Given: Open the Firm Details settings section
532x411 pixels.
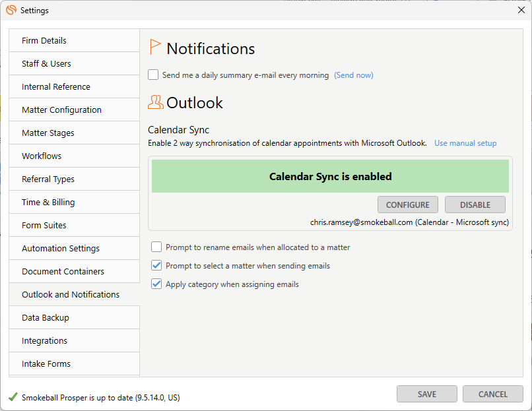Looking at the screenshot, I should (x=75, y=40).
